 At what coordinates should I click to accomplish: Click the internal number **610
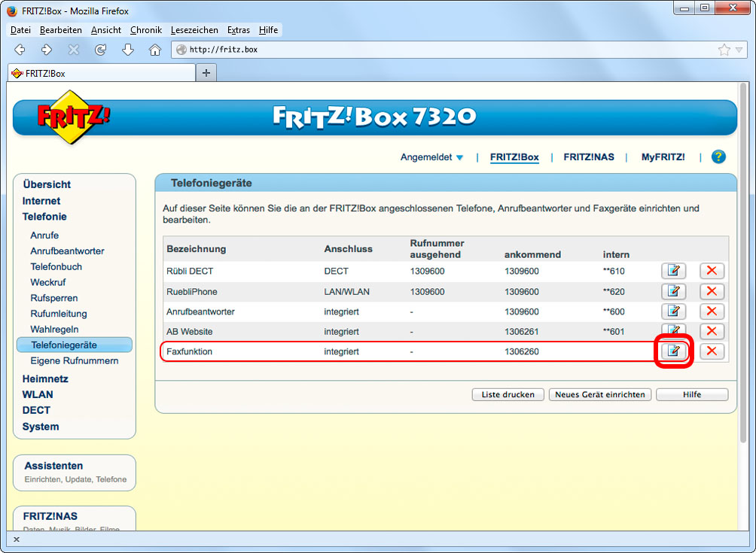[613, 271]
